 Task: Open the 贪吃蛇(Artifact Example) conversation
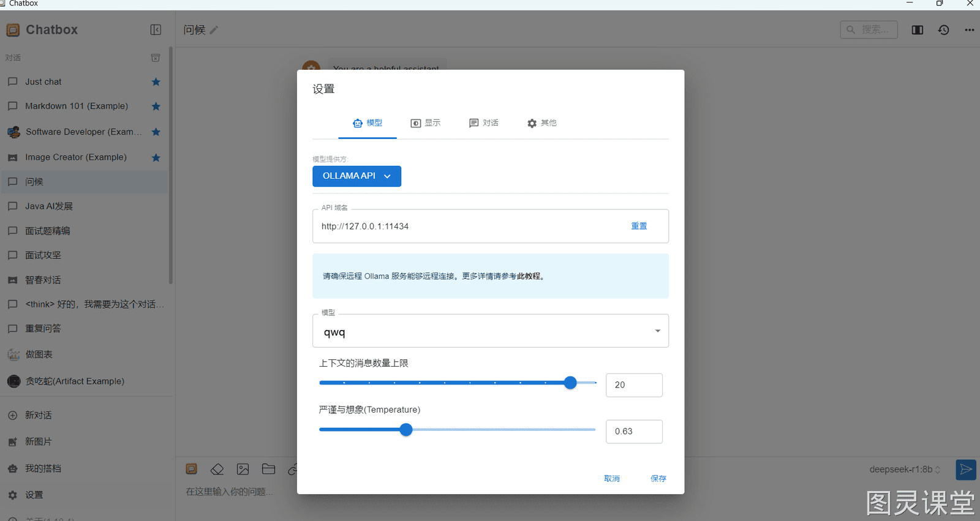tap(84, 381)
